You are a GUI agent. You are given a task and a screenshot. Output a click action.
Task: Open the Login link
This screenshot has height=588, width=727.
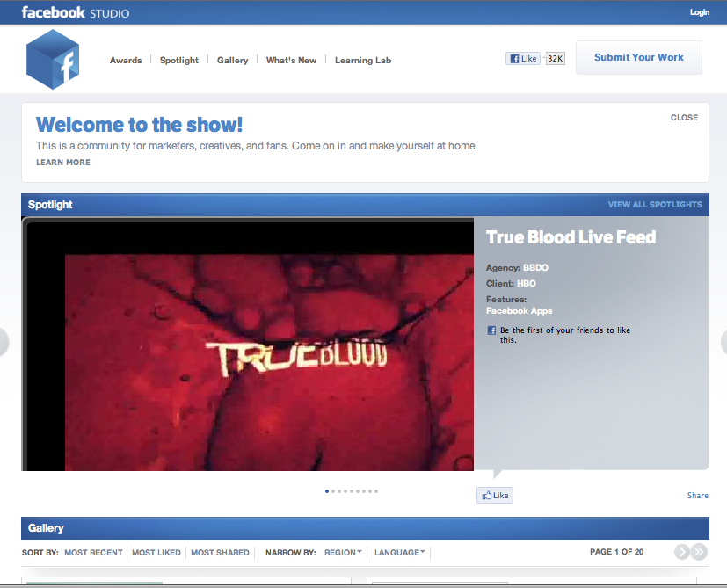[699, 12]
